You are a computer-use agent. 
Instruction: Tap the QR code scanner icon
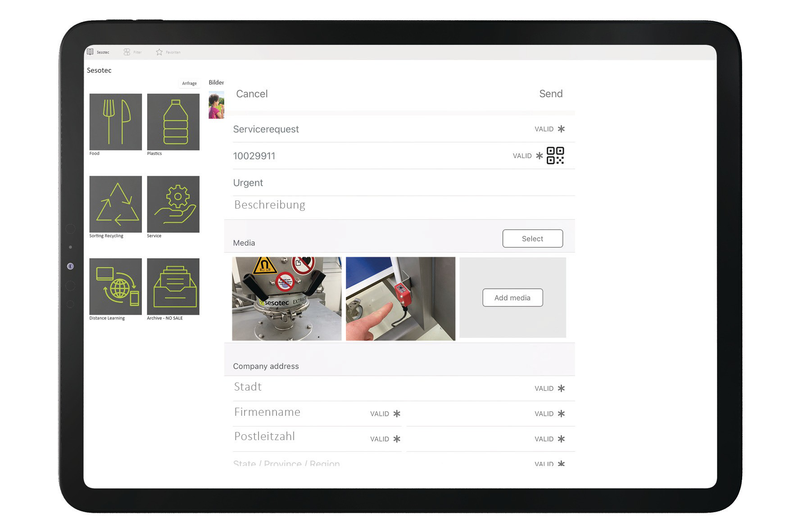(555, 155)
